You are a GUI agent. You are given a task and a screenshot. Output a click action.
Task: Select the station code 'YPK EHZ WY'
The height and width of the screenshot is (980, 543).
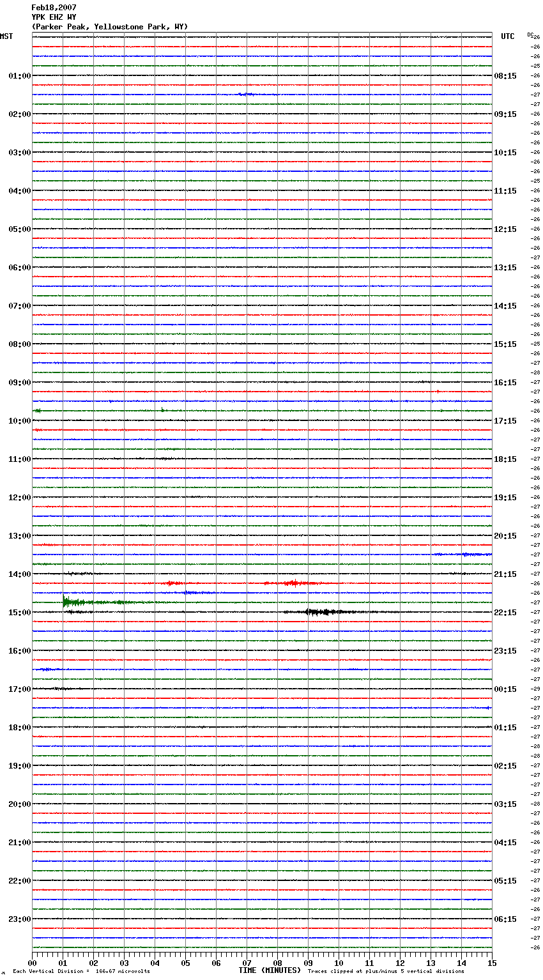click(x=54, y=17)
